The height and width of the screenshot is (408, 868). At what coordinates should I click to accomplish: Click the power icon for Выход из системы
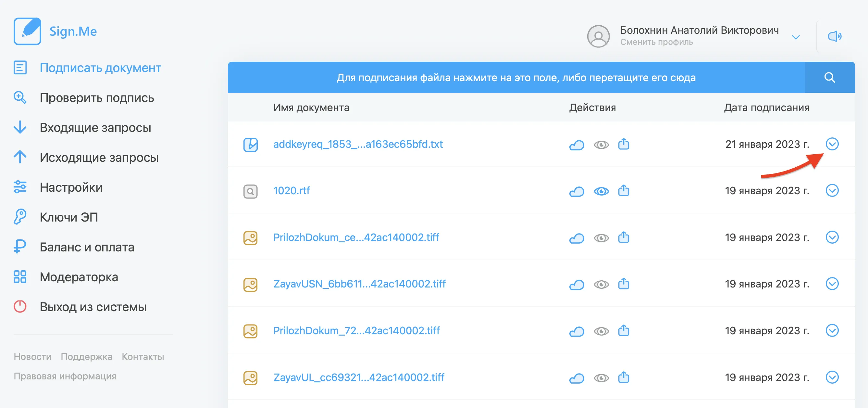tap(20, 307)
